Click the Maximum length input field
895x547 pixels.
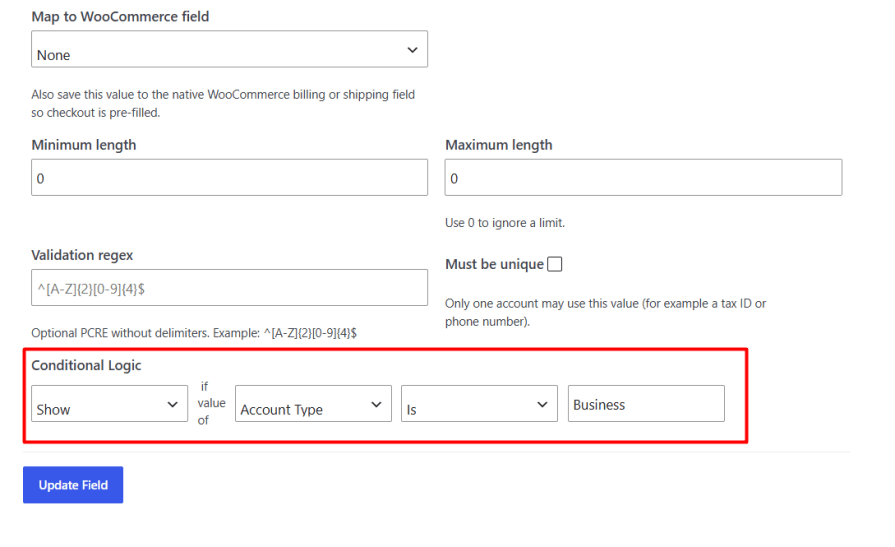coord(643,178)
